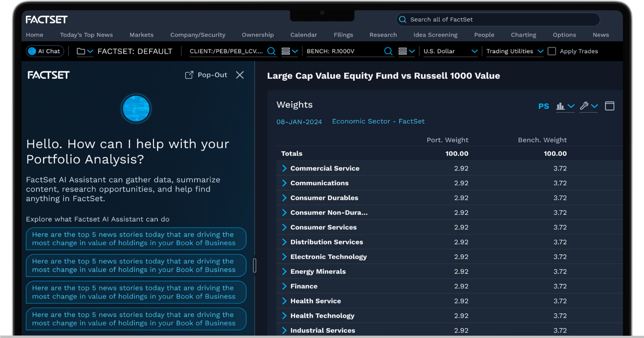Click the search icon in CLIENT portfolio field
Viewport: 644px width, 338px height.
coord(272,51)
